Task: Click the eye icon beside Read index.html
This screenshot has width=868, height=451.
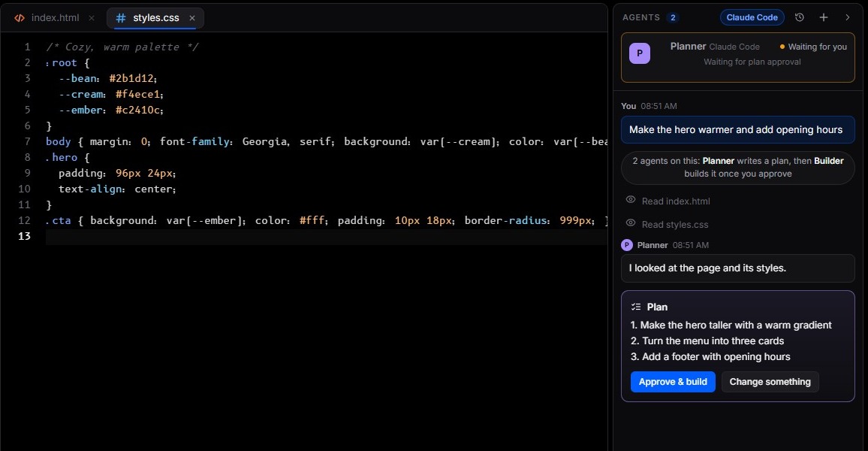Action: 630,199
